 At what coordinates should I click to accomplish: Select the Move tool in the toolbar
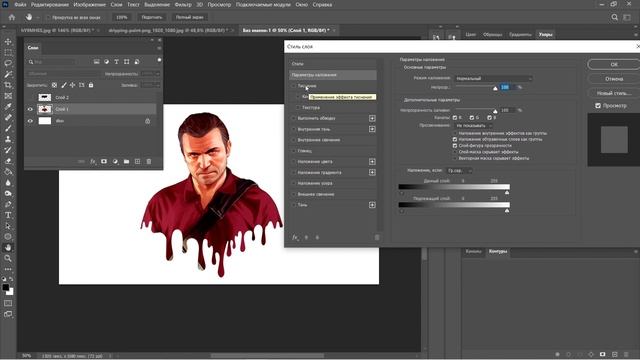8,42
